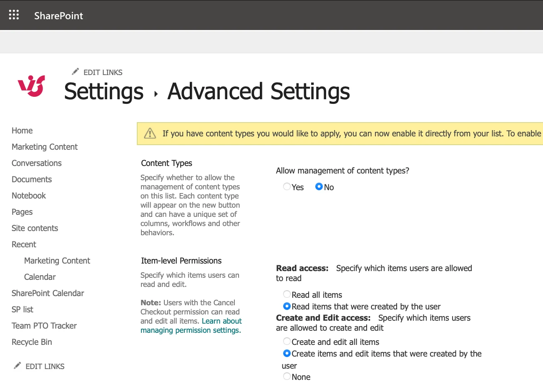This screenshot has width=543, height=392.
Task: Click 'Allow management of content types?' text
Action: pos(343,171)
